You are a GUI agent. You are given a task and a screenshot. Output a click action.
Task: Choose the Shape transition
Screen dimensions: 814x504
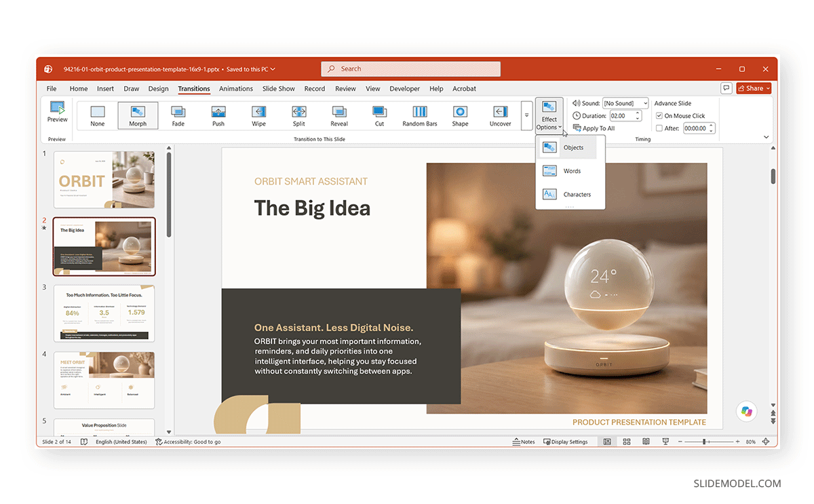460,115
